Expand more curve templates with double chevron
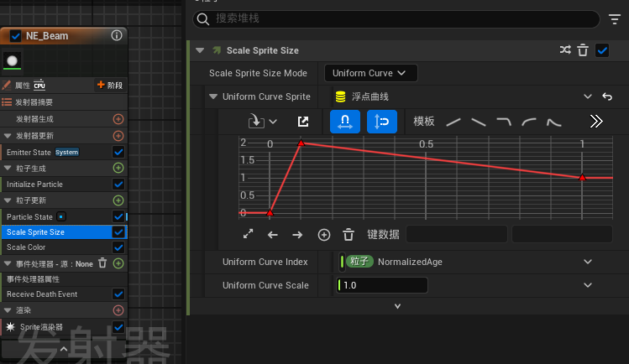Image resolution: width=629 pixels, height=364 pixels. (596, 122)
